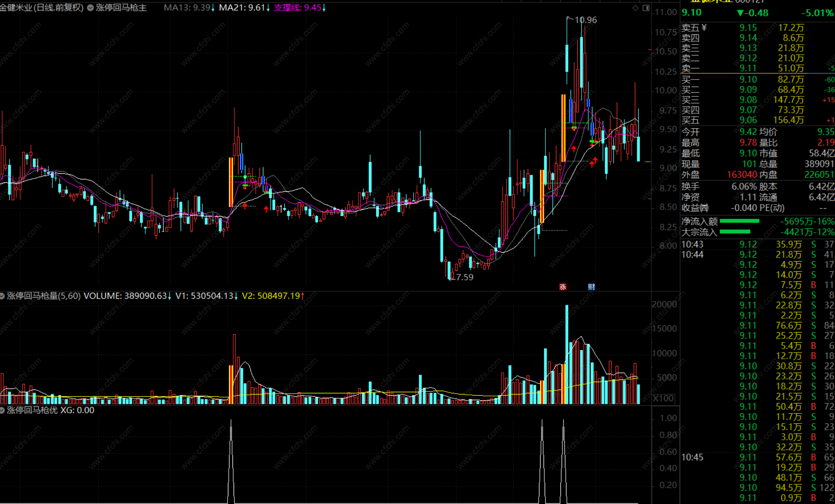The image size is (835, 504).
Task: Click the 10.96 high price flag
Action: [x=585, y=20]
